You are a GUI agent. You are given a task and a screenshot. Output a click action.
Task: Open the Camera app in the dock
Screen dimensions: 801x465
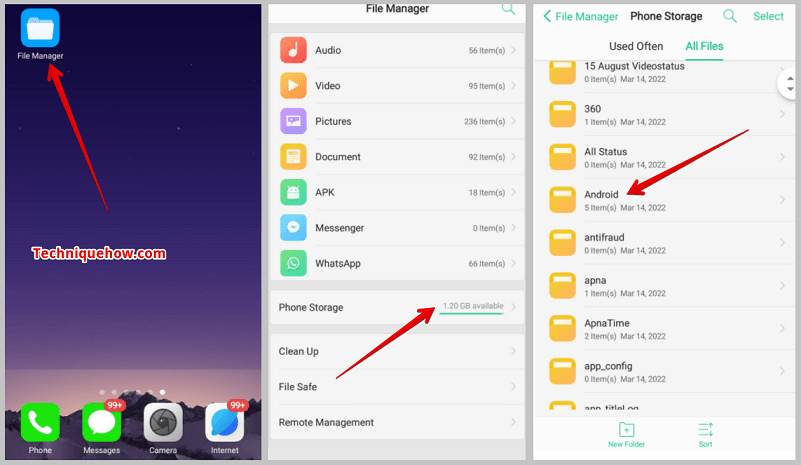(163, 422)
